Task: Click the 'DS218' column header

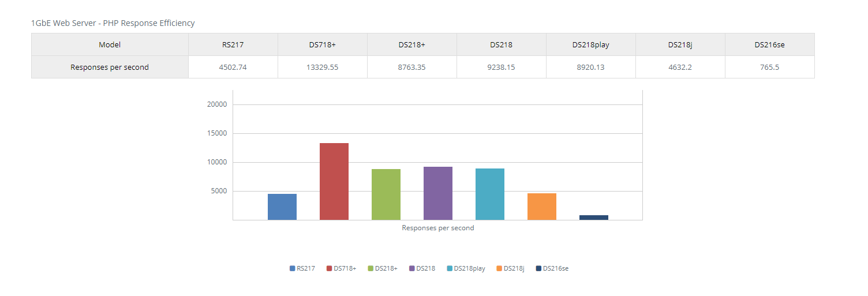Action: 502,44
